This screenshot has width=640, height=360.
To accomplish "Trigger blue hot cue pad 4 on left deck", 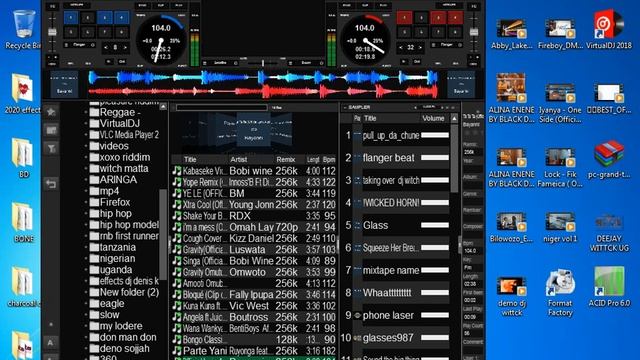I will tap(121, 18).
